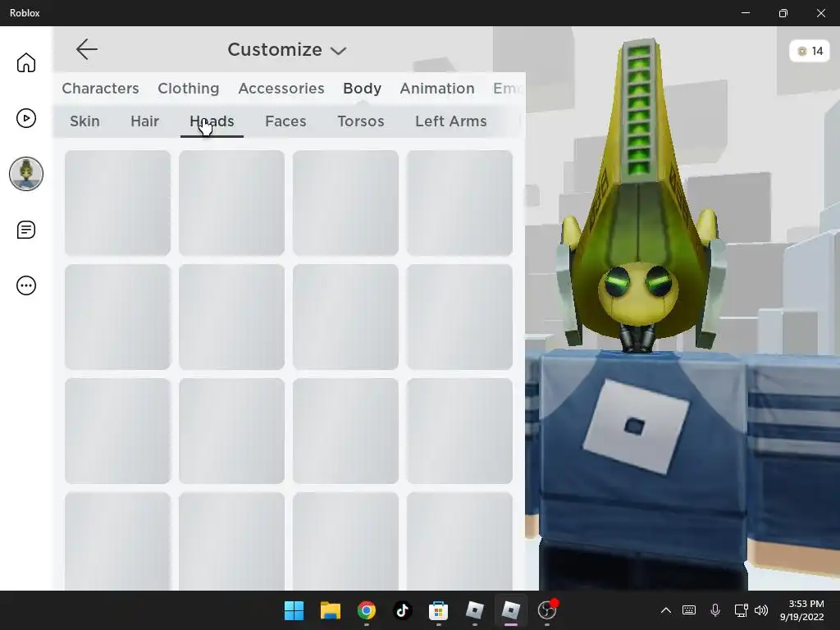The height and width of the screenshot is (630, 840).
Task: Switch to the Characters tab
Action: click(100, 89)
